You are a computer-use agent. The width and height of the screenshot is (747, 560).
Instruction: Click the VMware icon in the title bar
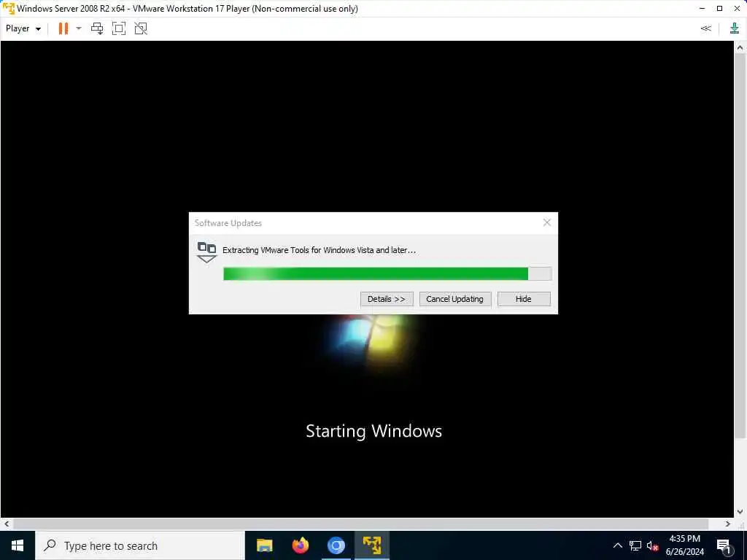9,9
